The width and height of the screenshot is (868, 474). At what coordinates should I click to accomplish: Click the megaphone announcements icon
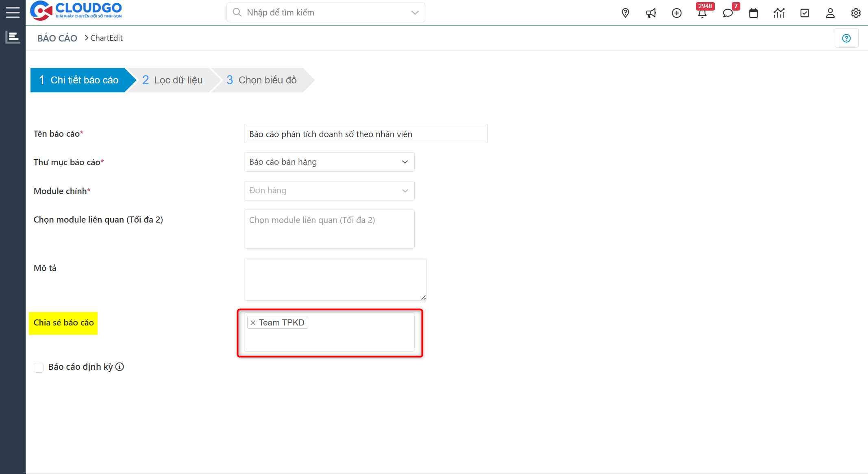tap(651, 13)
